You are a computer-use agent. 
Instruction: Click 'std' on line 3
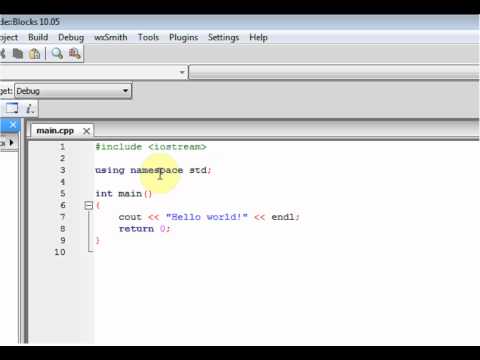[198, 170]
